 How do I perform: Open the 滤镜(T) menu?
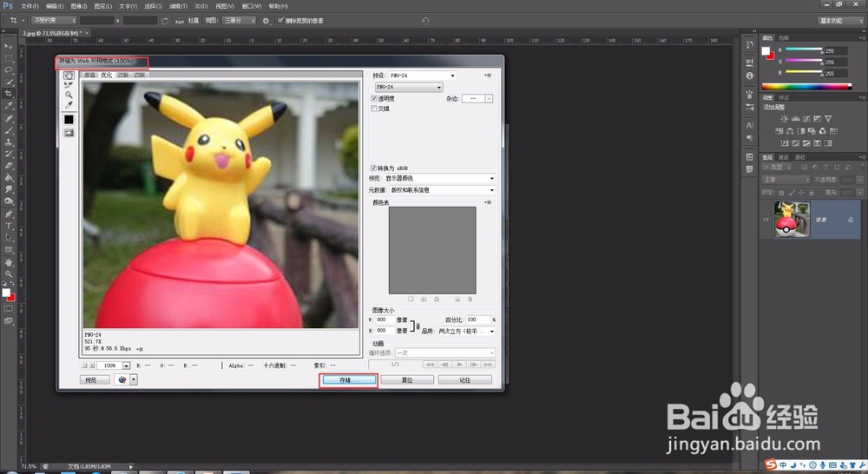click(x=178, y=6)
